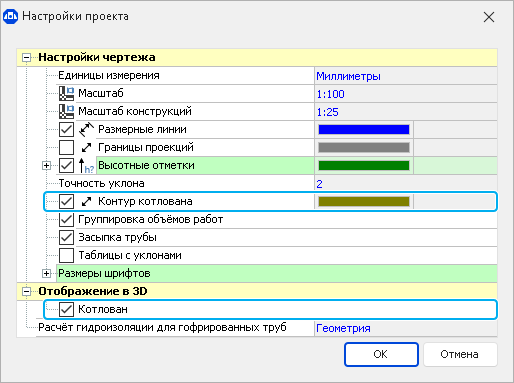Pick the blue Размерные линии color swatch

tap(364, 129)
